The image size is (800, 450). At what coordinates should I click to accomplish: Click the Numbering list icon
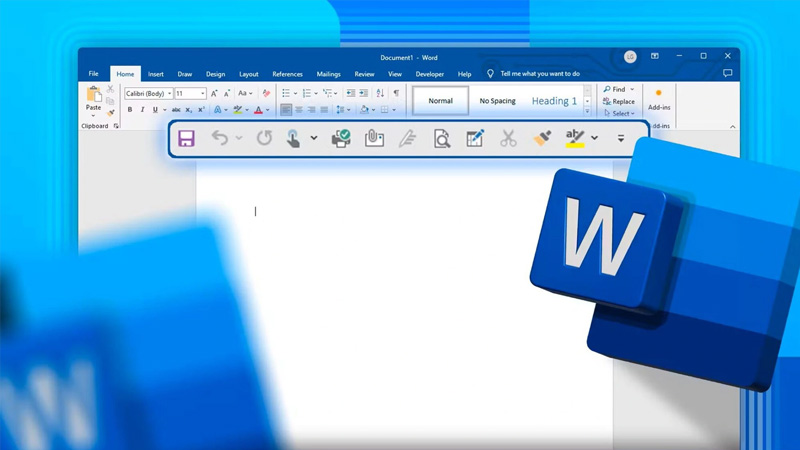tap(307, 93)
